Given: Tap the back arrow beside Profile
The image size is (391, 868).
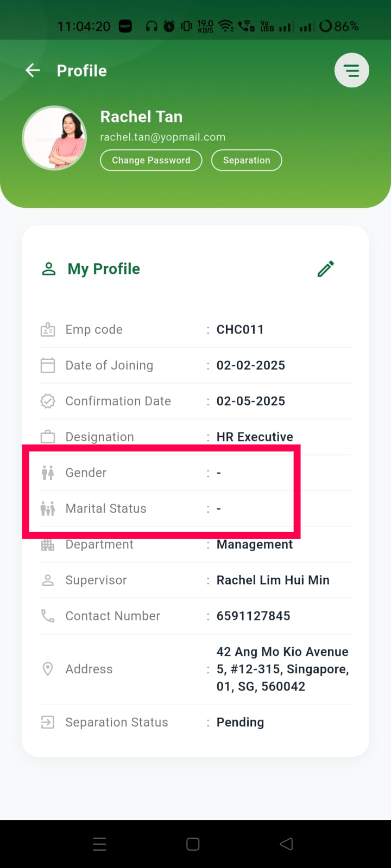Looking at the screenshot, I should point(33,71).
